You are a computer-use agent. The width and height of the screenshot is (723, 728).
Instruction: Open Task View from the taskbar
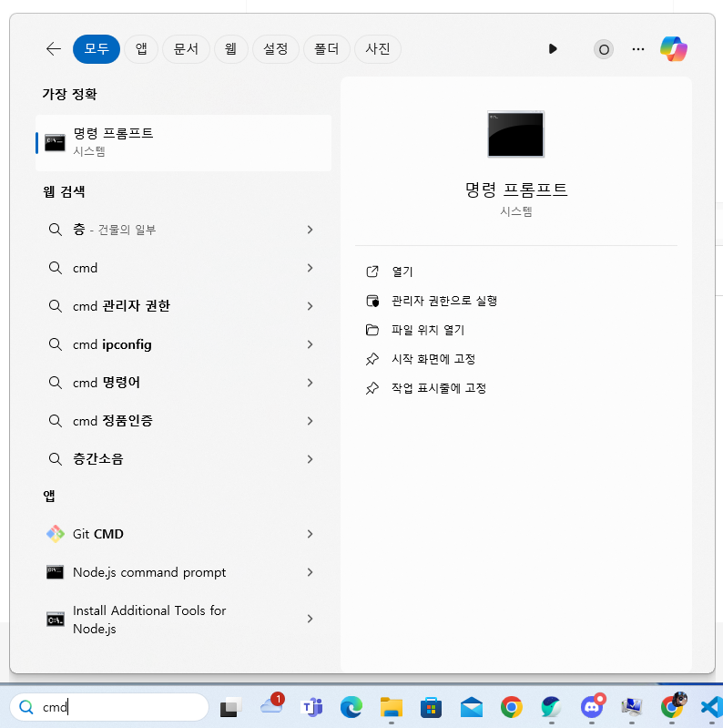point(230,708)
